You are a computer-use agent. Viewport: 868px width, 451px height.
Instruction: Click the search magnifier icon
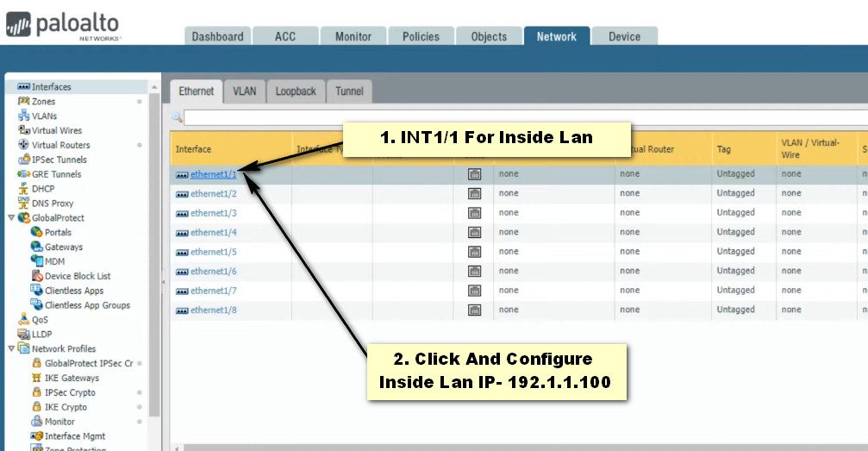(x=178, y=117)
